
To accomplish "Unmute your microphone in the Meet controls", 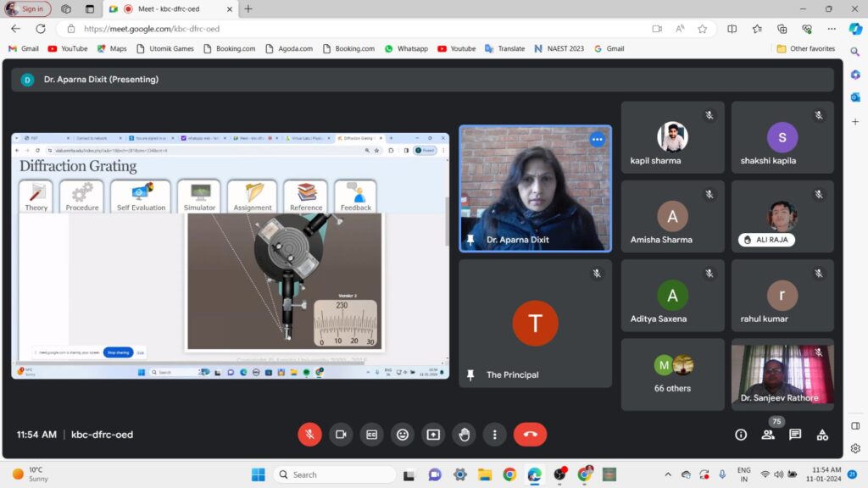I will click(309, 435).
